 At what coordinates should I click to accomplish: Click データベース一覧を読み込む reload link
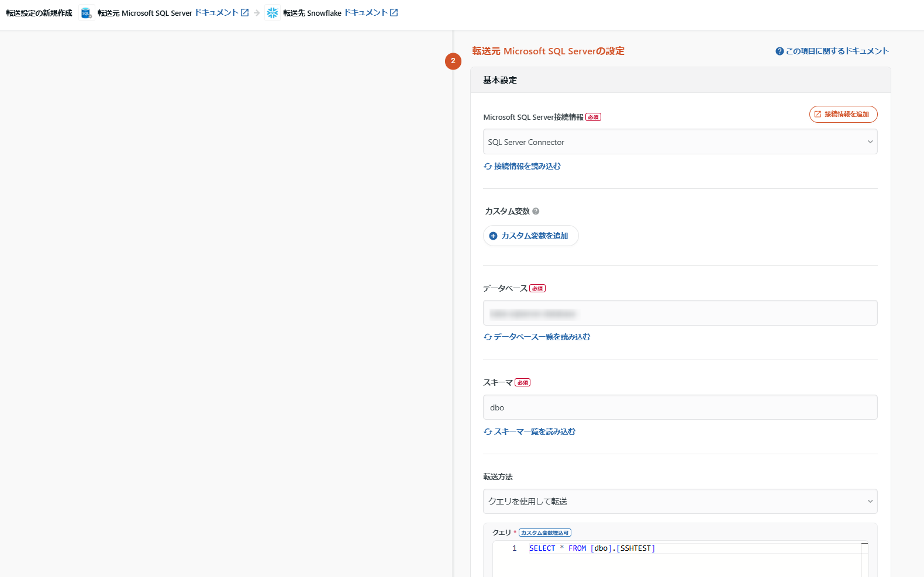[537, 337]
